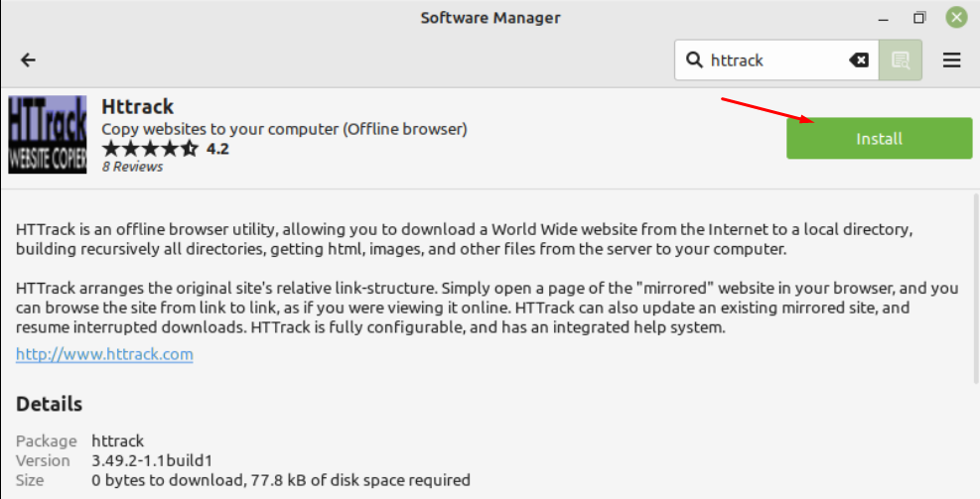Minimize the Software Manager window
The height and width of the screenshot is (499, 980).
(883, 18)
